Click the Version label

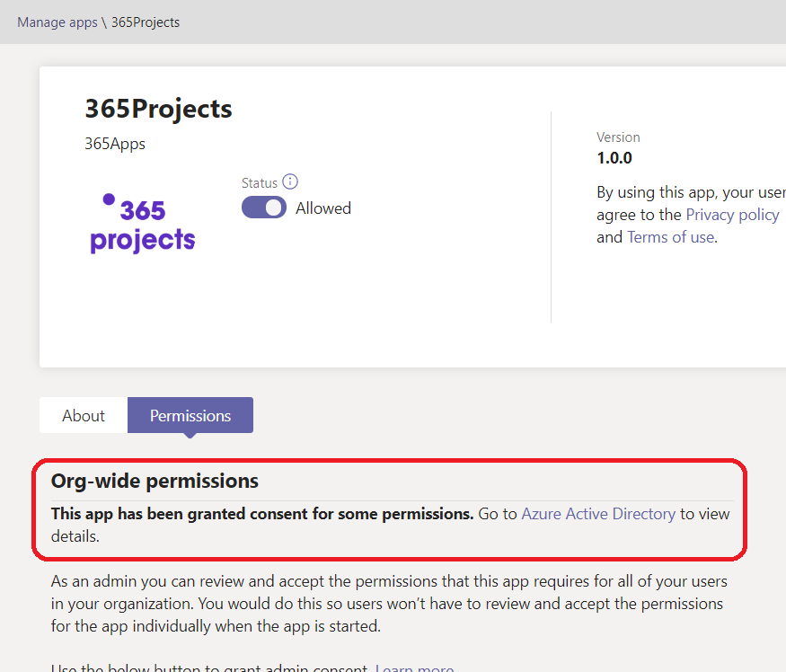[618, 137]
